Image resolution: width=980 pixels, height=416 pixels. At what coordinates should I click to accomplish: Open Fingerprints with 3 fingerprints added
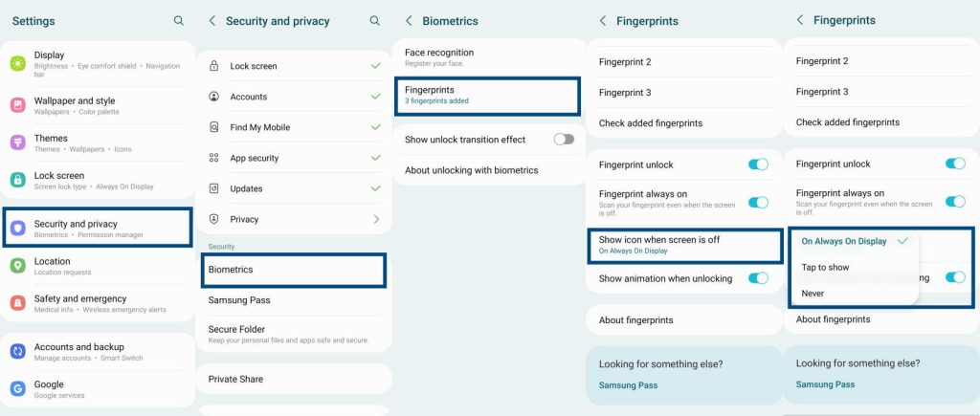tap(486, 94)
